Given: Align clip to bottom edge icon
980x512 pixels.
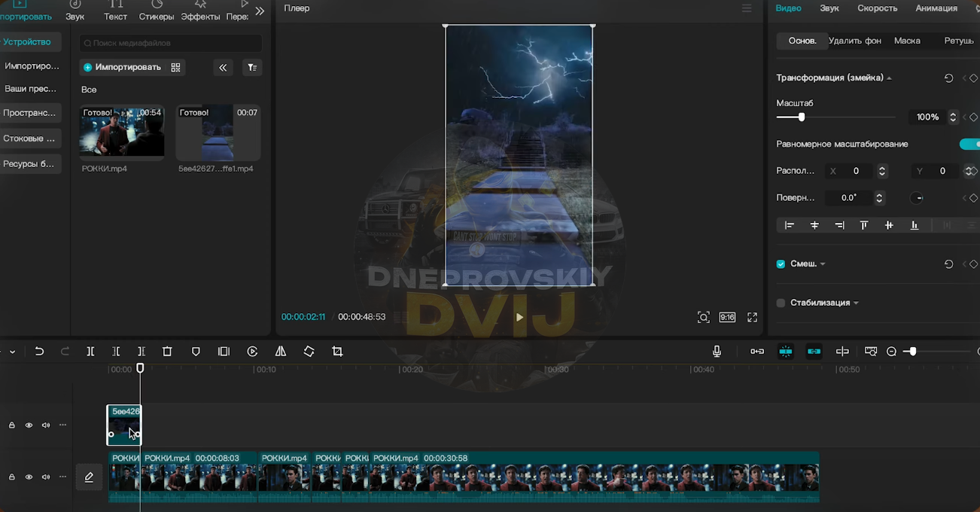Looking at the screenshot, I should tap(915, 225).
